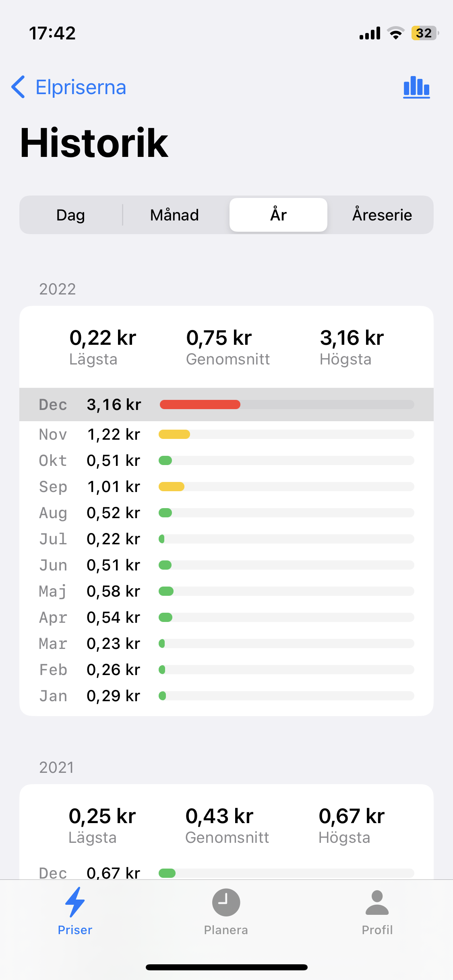Tap the cellular signal bars icon
This screenshot has height=980, width=453.
click(370, 33)
